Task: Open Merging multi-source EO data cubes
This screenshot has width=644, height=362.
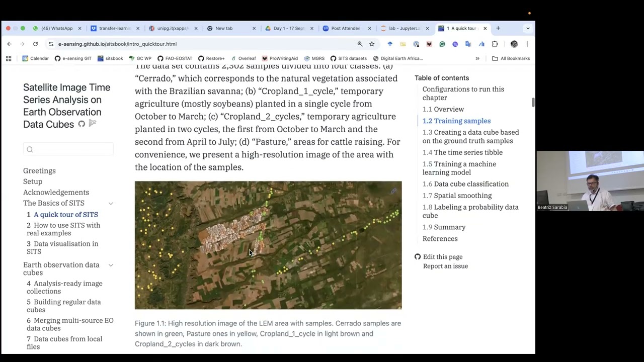Action: (x=70, y=324)
